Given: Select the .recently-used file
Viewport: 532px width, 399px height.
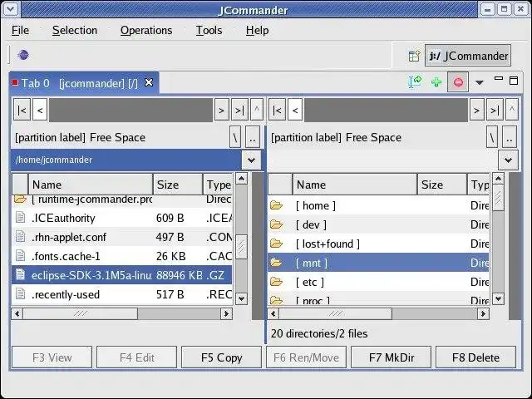Looking at the screenshot, I should [122, 294].
